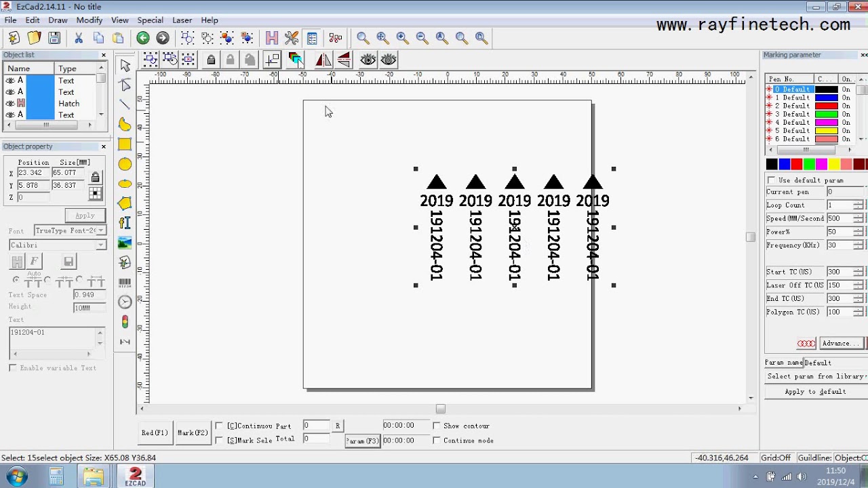Select the Rectangle drawing tool

pyautogui.click(x=125, y=144)
